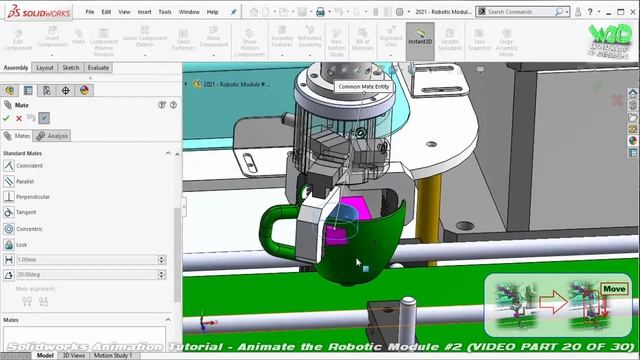Image resolution: width=640 pixels, height=360 pixels.
Task: Open the Motion Study 1 bottom tab
Action: [x=113, y=356]
